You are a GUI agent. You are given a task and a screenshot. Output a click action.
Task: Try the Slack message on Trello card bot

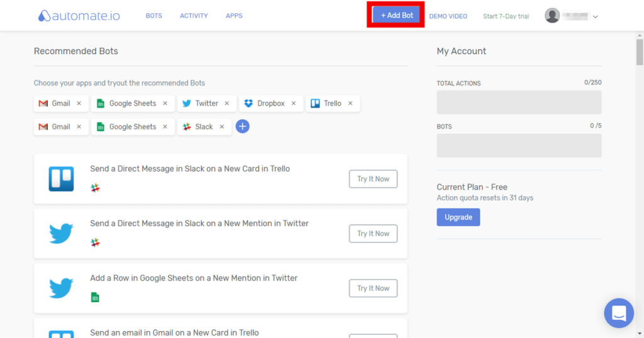pyautogui.click(x=373, y=179)
